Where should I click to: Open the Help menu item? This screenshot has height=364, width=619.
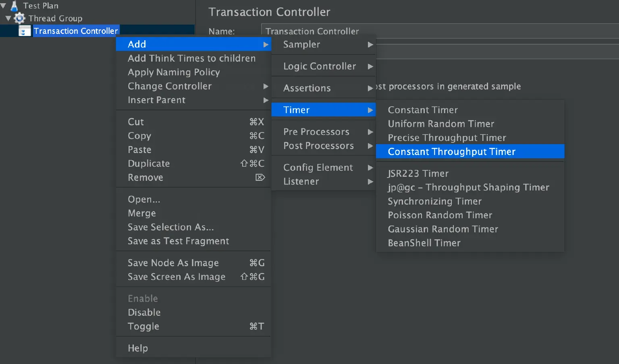tap(138, 347)
